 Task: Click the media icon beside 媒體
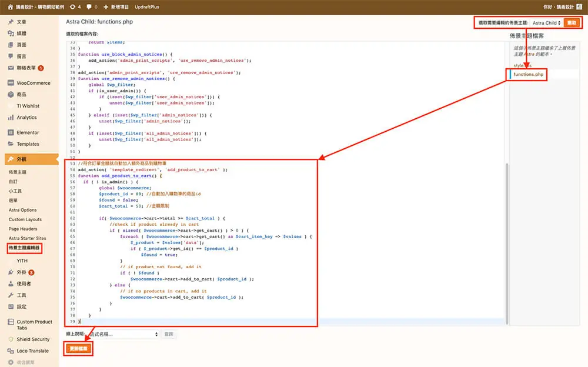point(11,34)
